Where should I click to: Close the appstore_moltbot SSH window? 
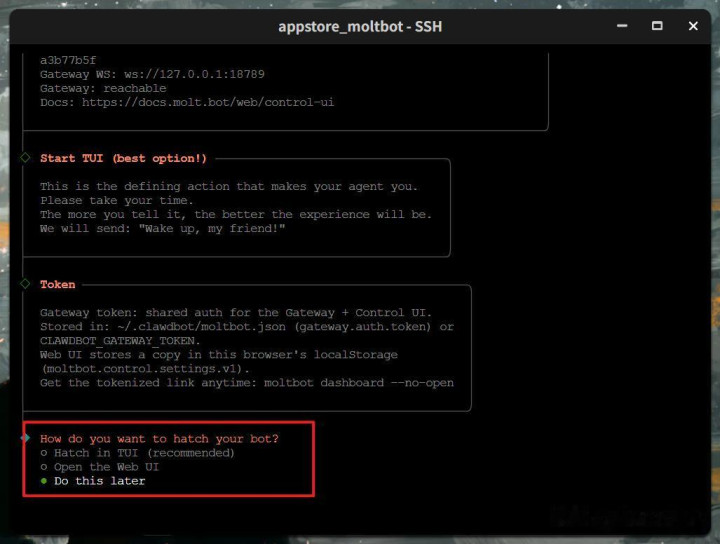click(694, 26)
